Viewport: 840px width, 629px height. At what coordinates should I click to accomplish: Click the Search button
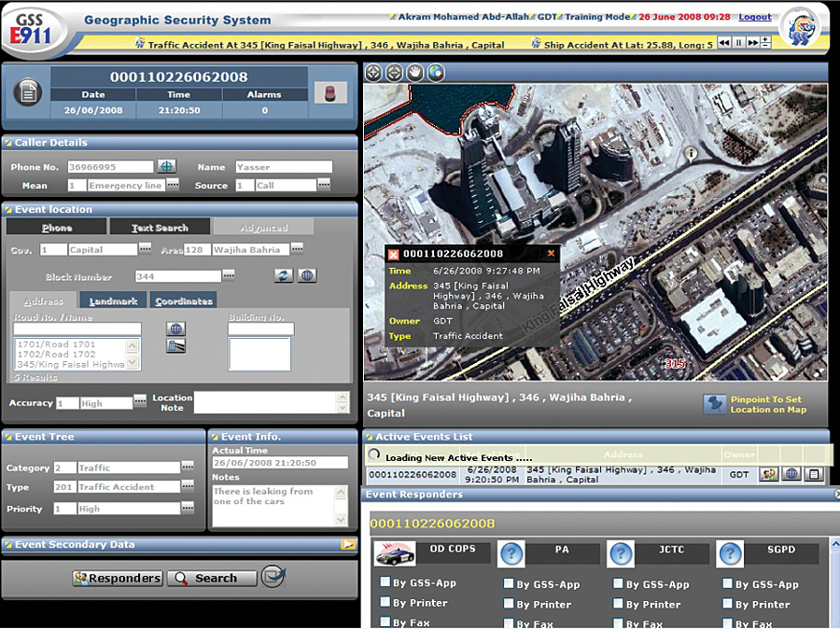(x=212, y=578)
